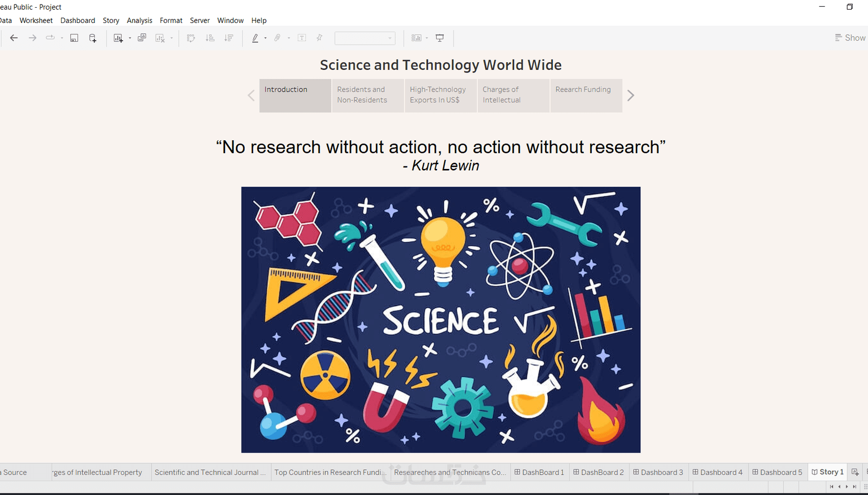The image size is (868, 495).
Task: Go to the previous sheet tab
Action: [x=839, y=487]
